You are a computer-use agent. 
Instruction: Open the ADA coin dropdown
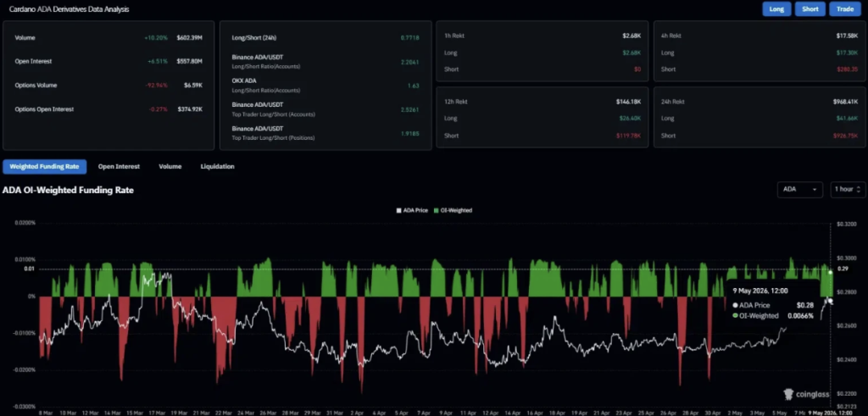coord(799,189)
